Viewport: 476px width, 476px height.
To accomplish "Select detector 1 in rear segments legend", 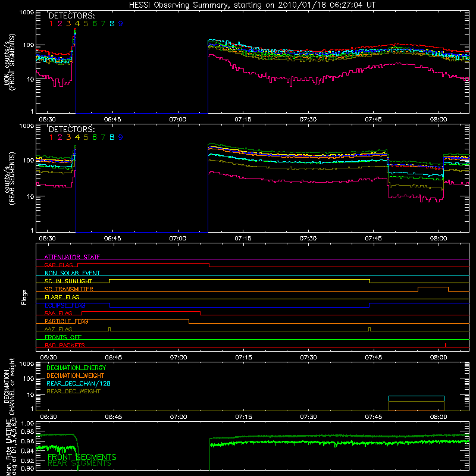I will tap(51, 137).
